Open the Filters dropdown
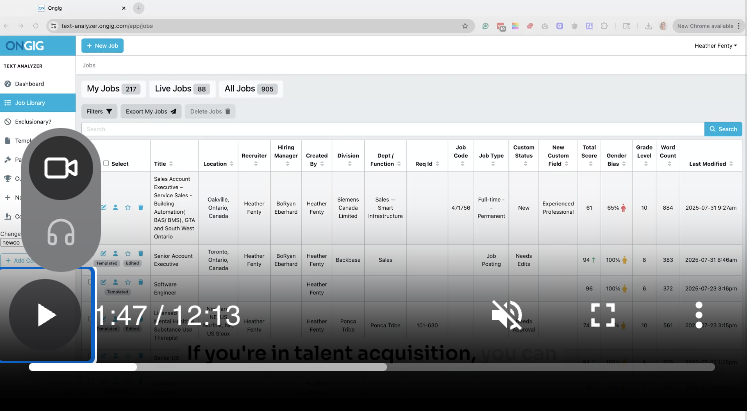This screenshot has height=420, width=750. (100, 111)
